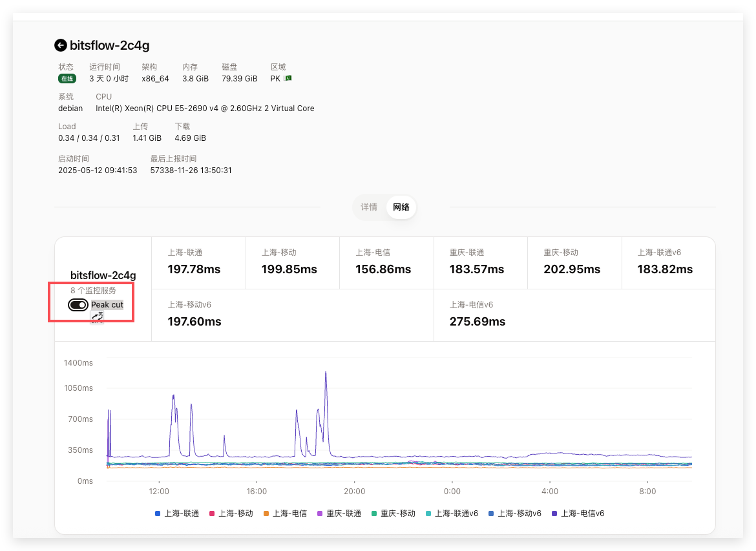
Task: Open the 重庆-联通 latency card
Action: [x=480, y=262]
